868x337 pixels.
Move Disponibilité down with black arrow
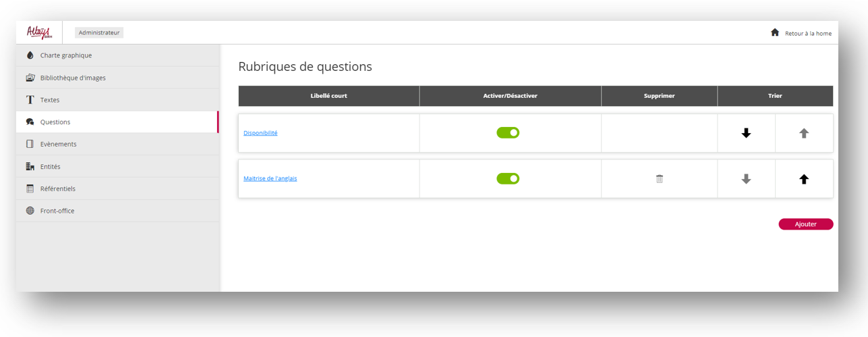[x=746, y=134]
